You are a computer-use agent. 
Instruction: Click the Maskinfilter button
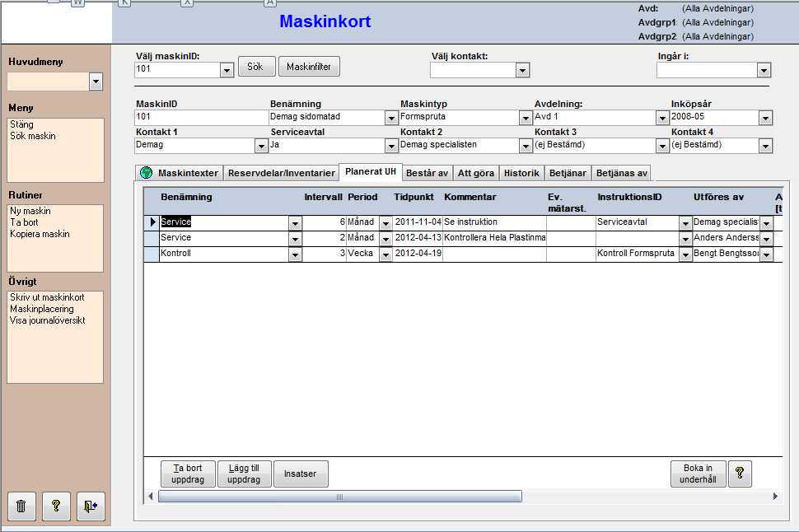coord(309,66)
